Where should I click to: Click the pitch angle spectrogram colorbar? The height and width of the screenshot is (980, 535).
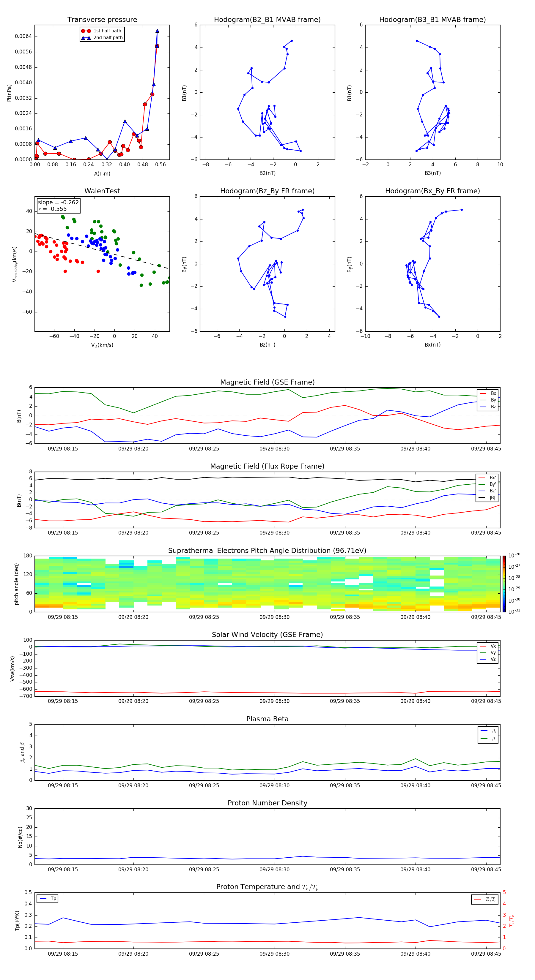click(504, 584)
